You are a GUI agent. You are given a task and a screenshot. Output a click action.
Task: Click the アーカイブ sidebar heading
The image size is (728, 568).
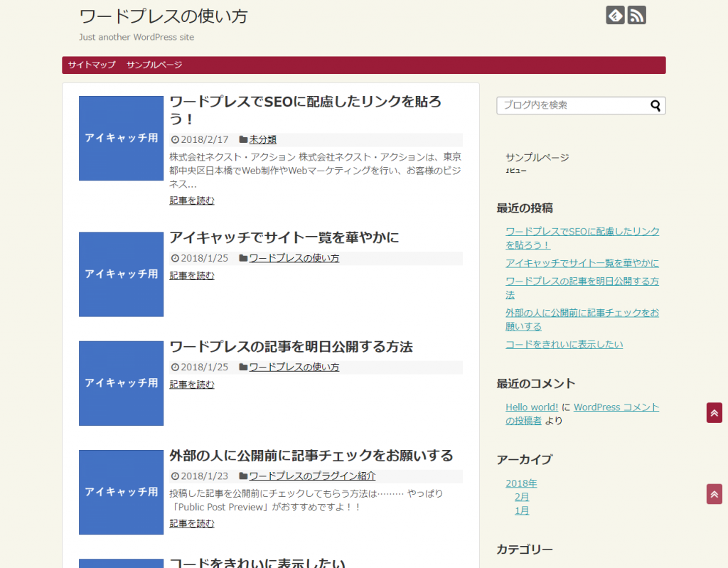525,459
